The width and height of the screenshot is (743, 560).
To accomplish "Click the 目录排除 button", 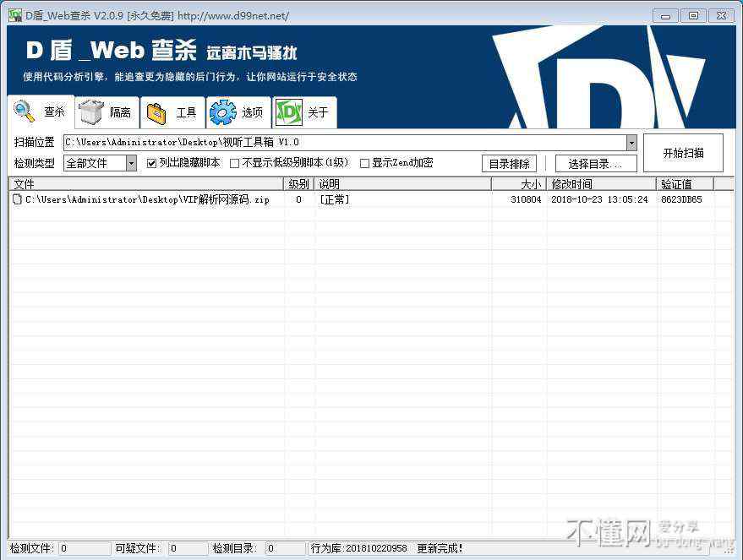I will coord(509,164).
